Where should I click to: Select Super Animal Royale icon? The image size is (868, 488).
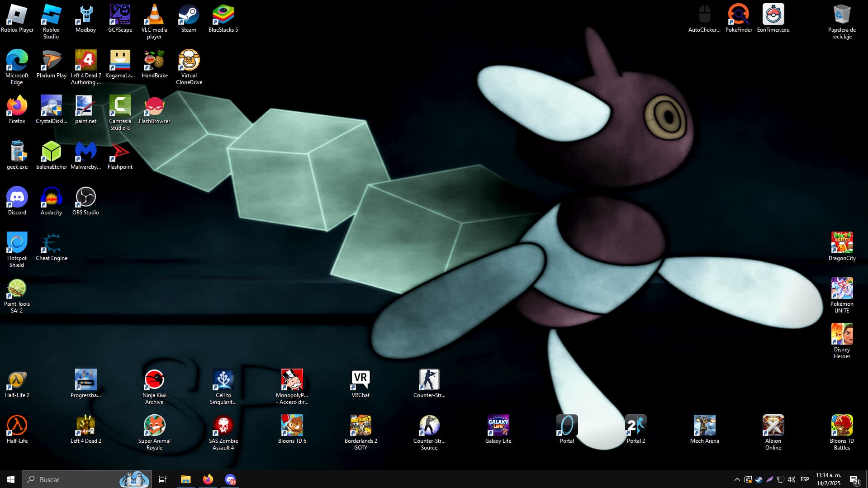click(154, 432)
